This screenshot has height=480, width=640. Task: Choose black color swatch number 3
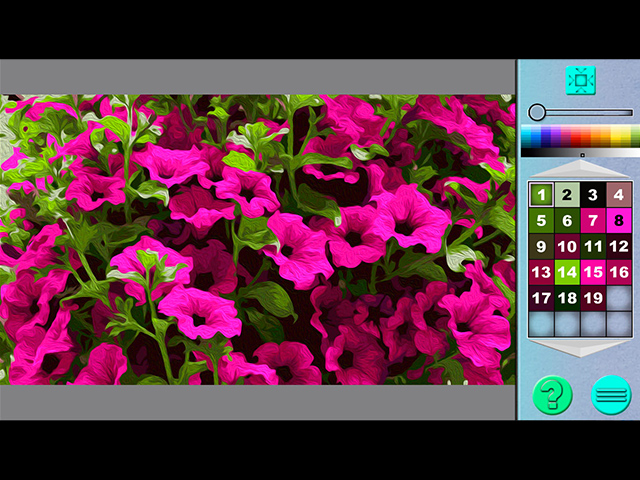click(x=593, y=195)
